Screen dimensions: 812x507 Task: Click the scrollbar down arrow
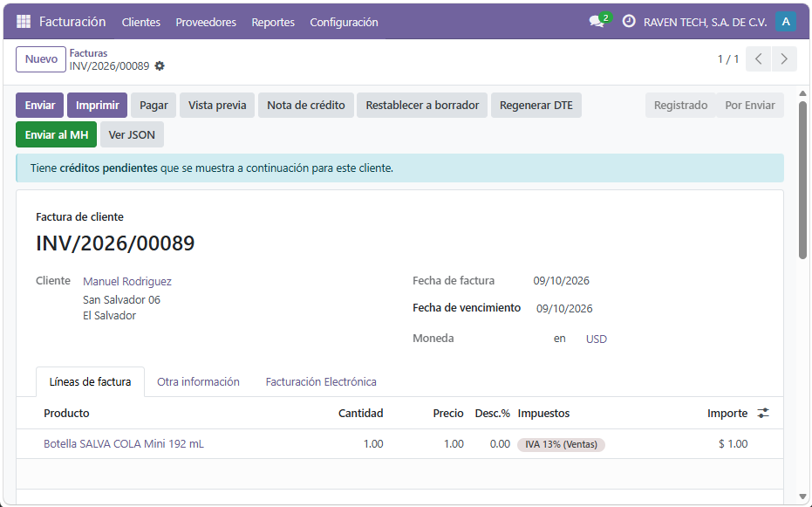[x=802, y=497]
